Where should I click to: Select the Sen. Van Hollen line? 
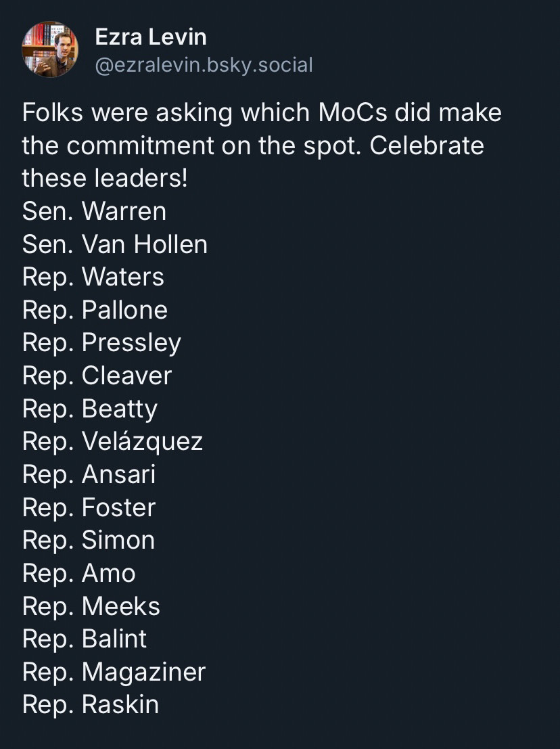click(x=114, y=244)
